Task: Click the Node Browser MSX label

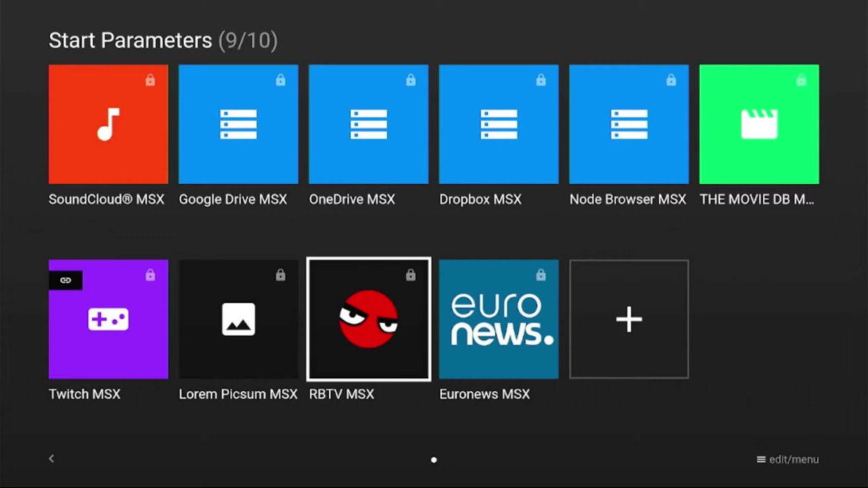Action: pos(628,199)
